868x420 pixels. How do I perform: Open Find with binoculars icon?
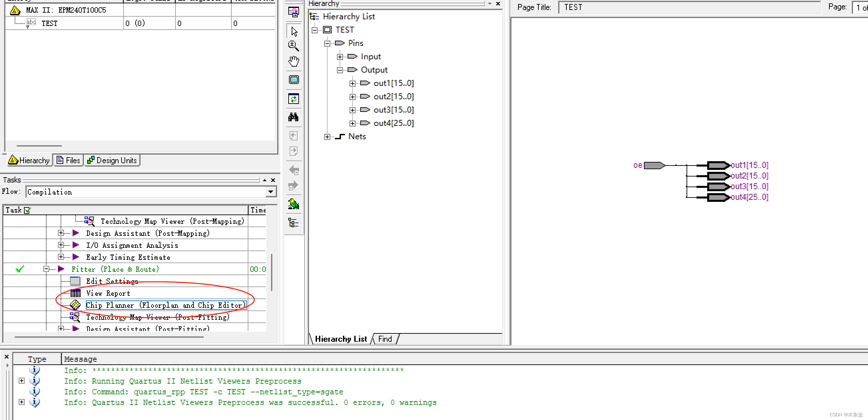pos(293,117)
